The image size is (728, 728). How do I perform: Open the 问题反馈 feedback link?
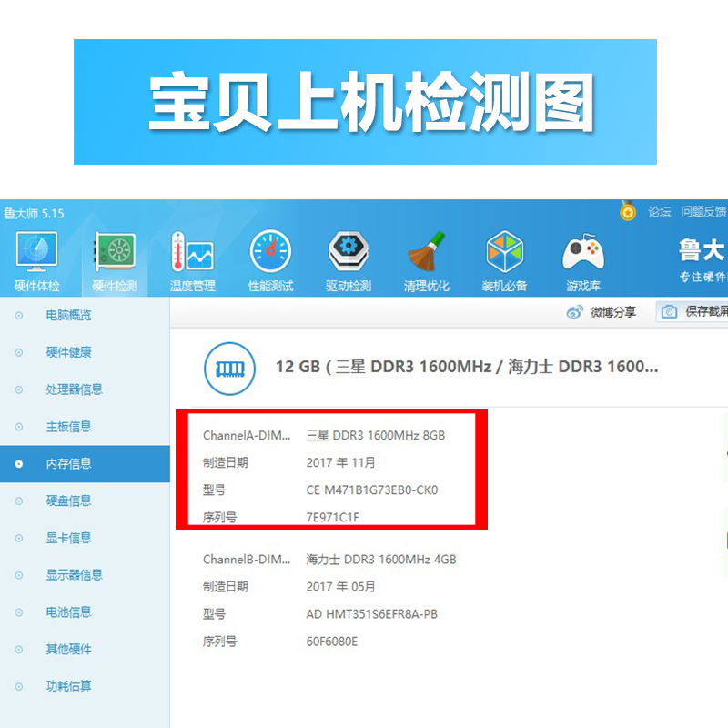pos(703,212)
